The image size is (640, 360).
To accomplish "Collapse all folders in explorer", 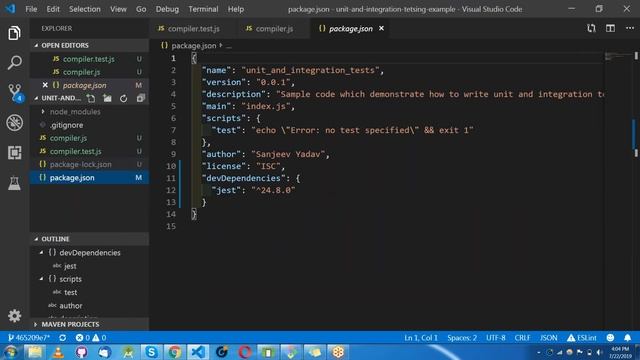I will point(140,98).
